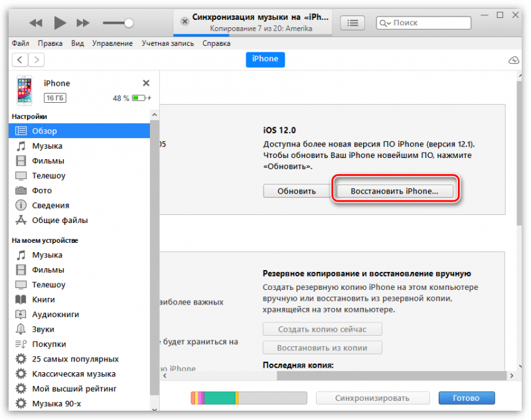Open Звуки bell item
Viewport: 531px width, 420px height.
(79, 329)
